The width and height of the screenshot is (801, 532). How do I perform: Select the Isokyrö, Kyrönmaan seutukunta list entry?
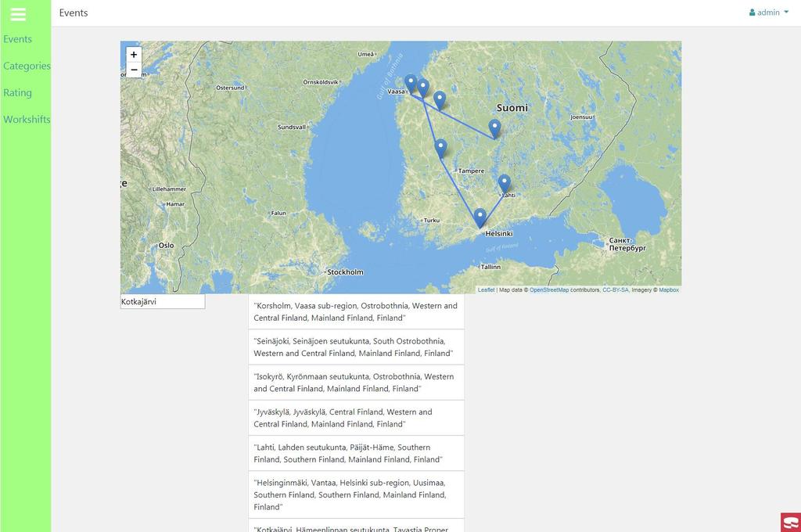point(356,383)
